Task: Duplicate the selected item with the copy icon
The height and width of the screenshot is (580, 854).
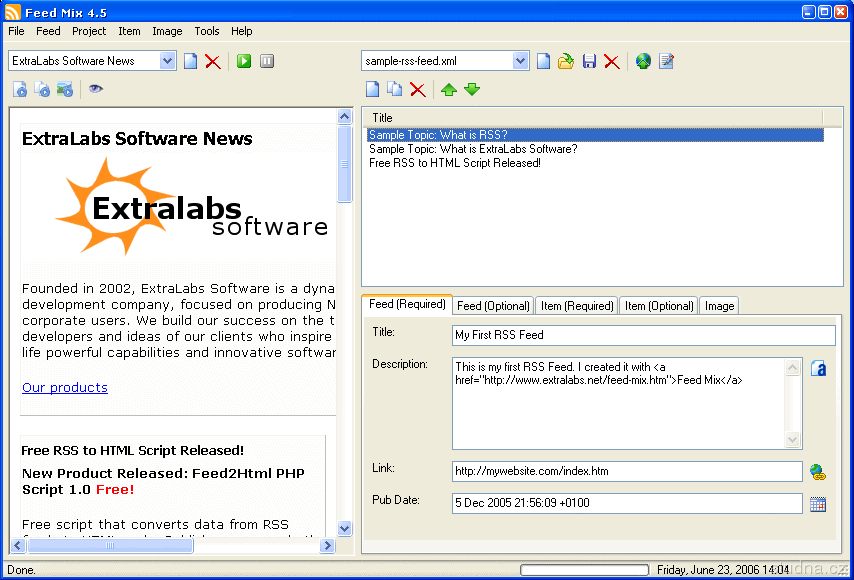Action: click(x=394, y=89)
